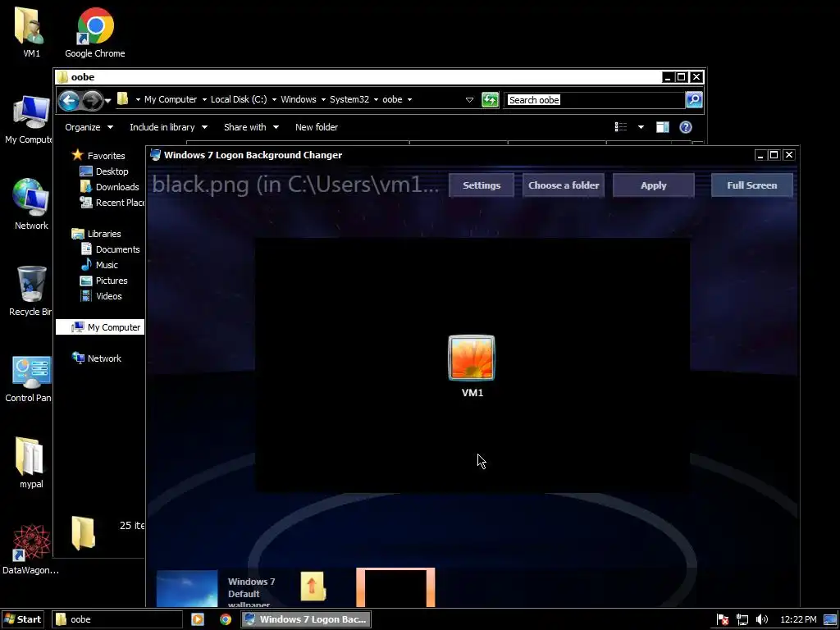Click the Action Center flag tray icon
840x630 pixels.
tap(723, 620)
